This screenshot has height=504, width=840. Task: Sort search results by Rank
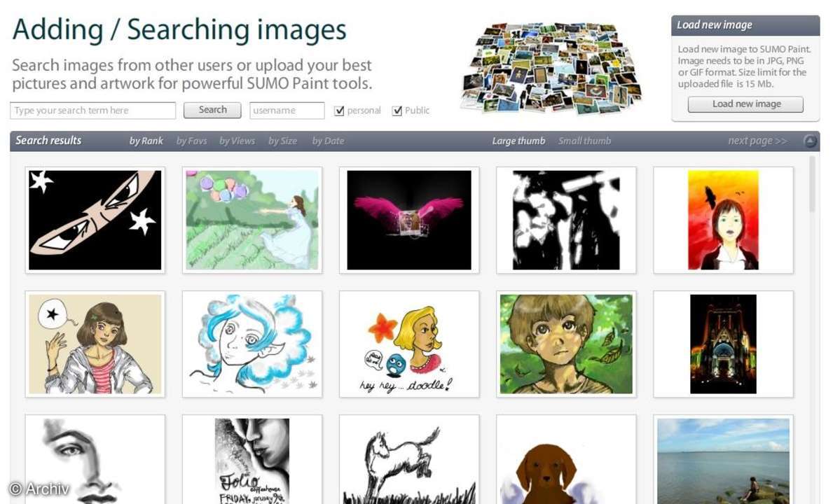point(146,141)
